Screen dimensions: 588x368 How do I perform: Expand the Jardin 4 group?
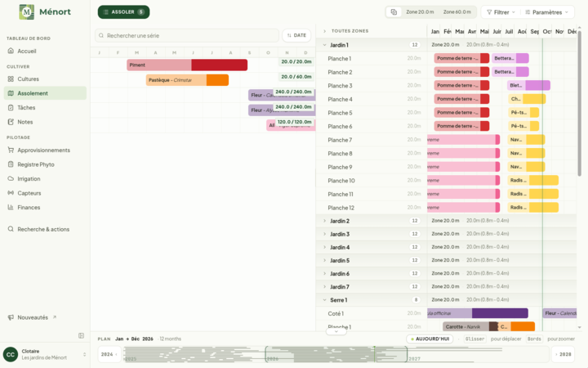pyautogui.click(x=325, y=247)
